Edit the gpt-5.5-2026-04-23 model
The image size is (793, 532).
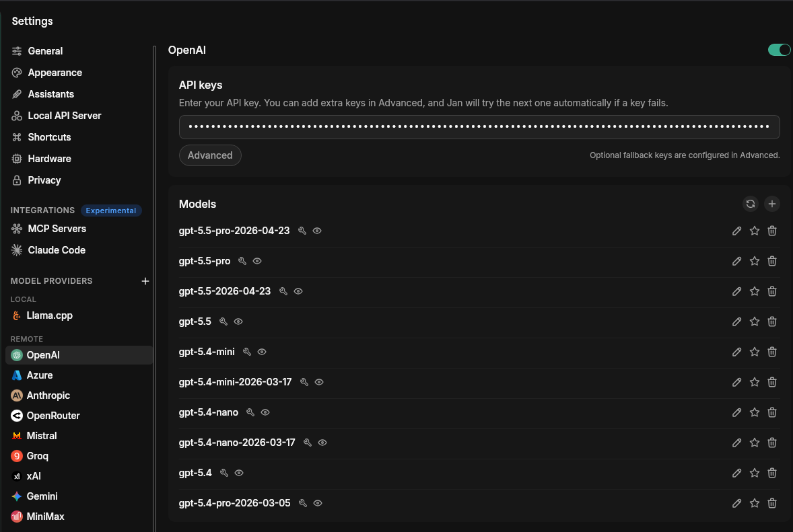737,291
